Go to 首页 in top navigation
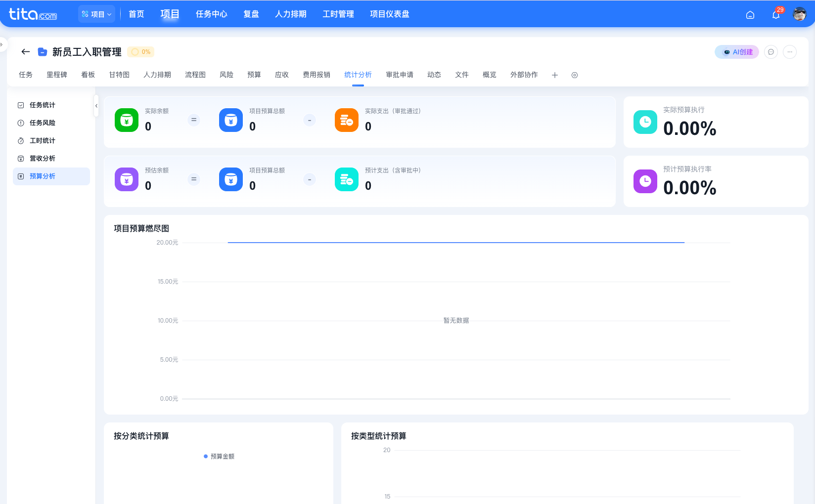The image size is (815, 504). 136,14
